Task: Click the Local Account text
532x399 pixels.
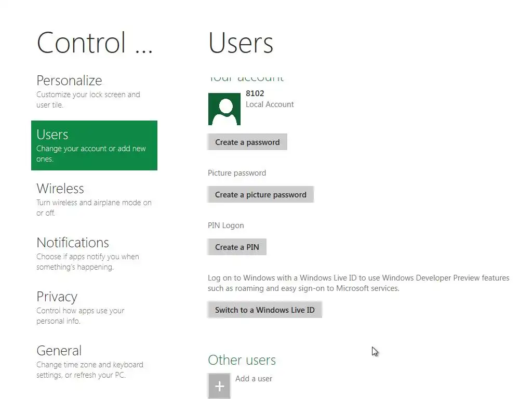Action: click(270, 104)
